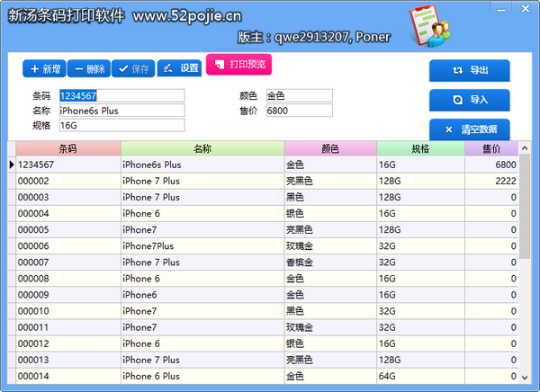The width and height of the screenshot is (540, 392).
Task: Open 打印预览 (print preview)
Action: tap(238, 65)
